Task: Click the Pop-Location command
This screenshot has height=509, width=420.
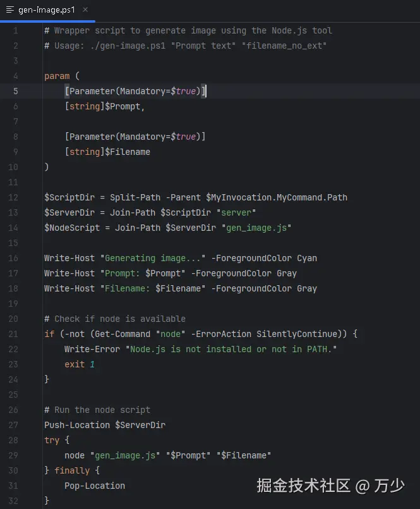Action: pyautogui.click(x=95, y=486)
